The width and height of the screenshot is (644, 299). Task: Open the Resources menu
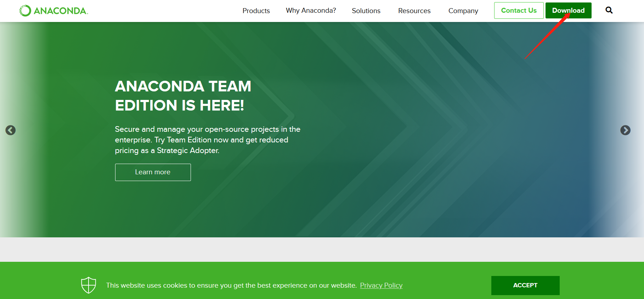414,11
